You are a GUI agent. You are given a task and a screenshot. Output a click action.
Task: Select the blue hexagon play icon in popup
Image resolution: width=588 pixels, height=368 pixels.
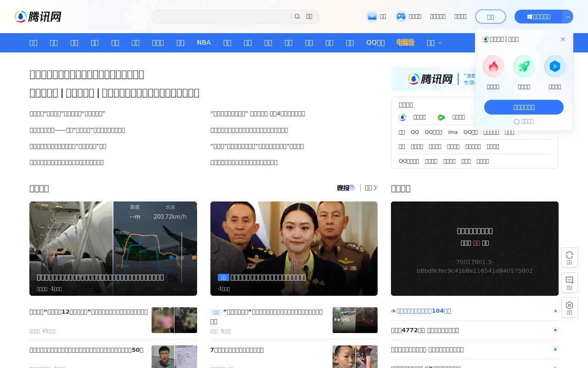(x=555, y=67)
